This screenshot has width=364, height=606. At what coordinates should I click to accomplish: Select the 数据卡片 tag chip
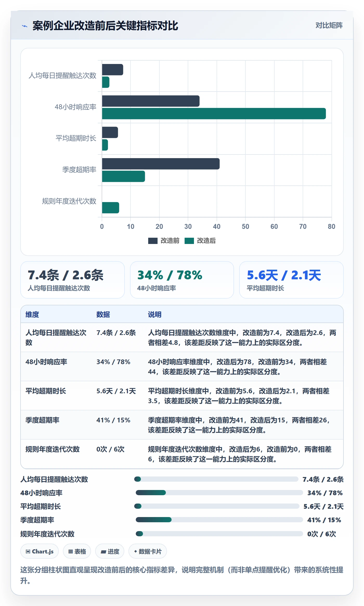click(148, 551)
